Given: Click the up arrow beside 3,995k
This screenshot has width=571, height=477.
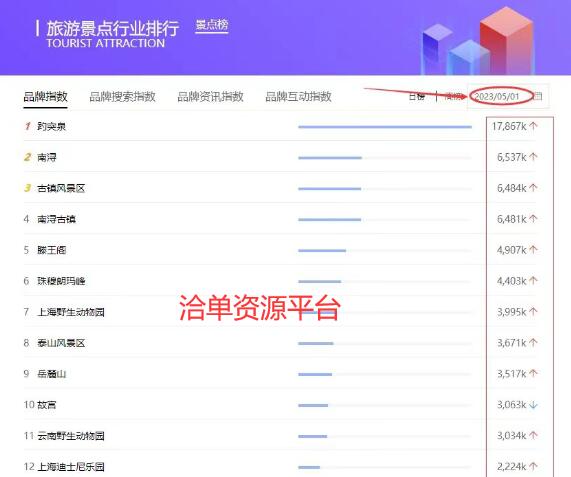Looking at the screenshot, I should pos(533,312).
